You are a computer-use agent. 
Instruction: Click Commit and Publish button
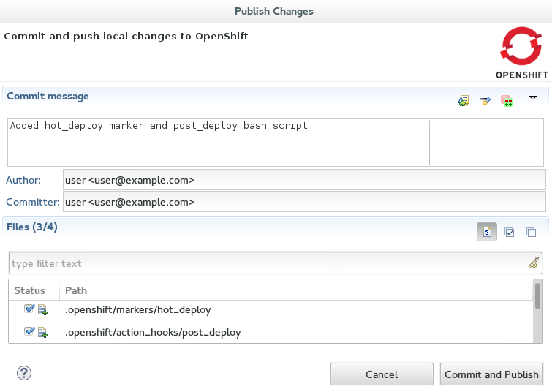(491, 374)
